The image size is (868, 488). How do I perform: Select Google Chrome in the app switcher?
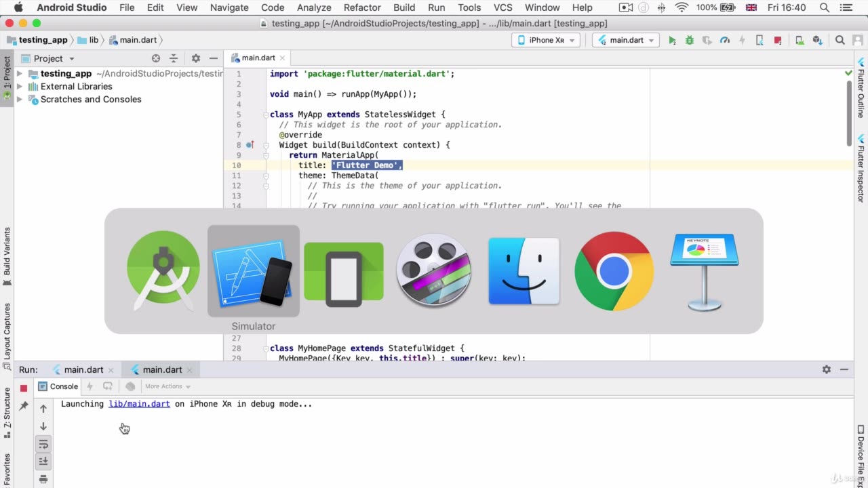point(614,271)
